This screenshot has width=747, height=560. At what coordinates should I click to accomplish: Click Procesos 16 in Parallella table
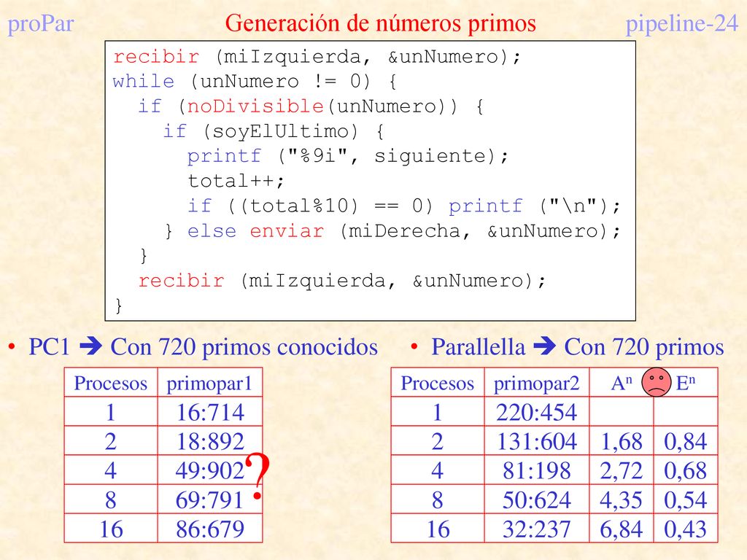(x=438, y=529)
